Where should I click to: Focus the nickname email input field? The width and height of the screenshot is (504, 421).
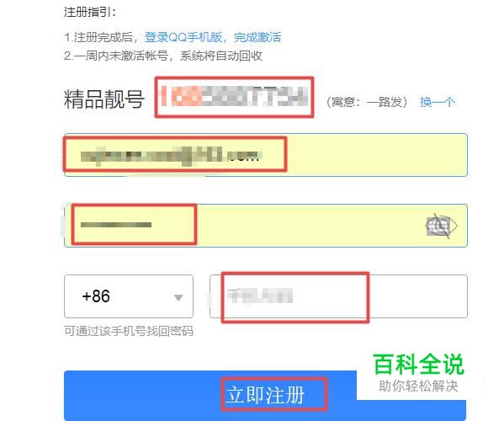tap(266, 155)
